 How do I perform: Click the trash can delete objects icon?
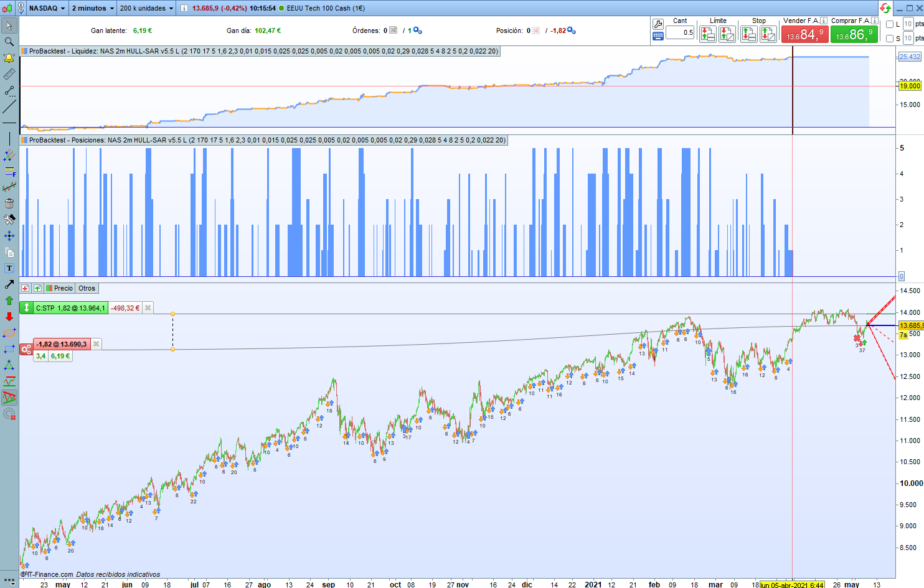tap(9, 203)
